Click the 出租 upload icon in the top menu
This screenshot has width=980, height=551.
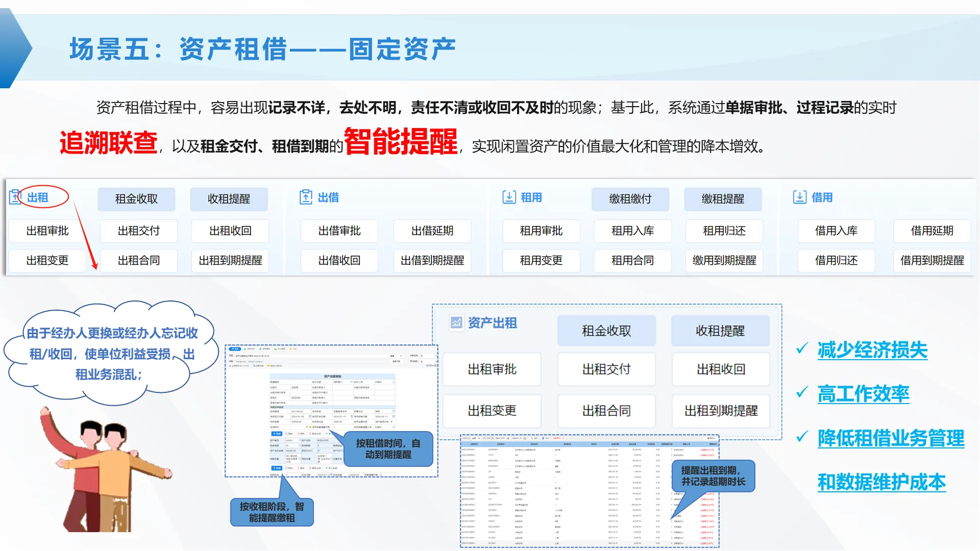[15, 197]
